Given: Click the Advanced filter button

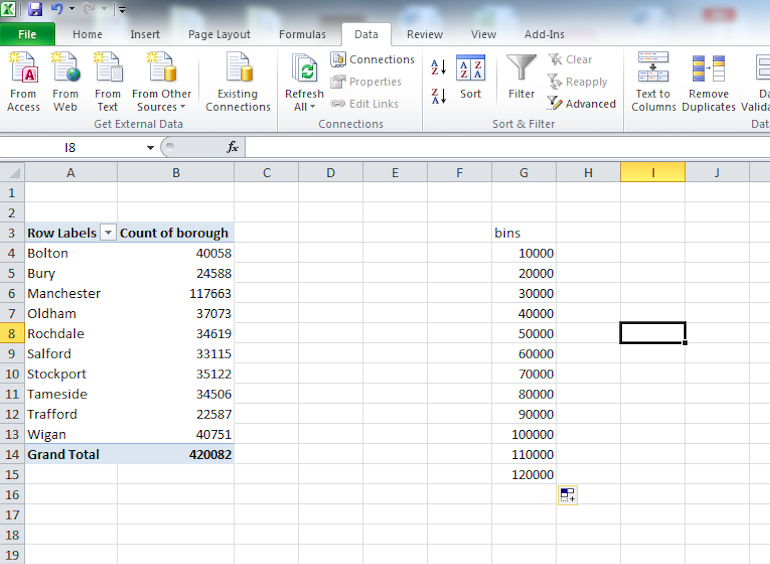Looking at the screenshot, I should click(582, 104).
